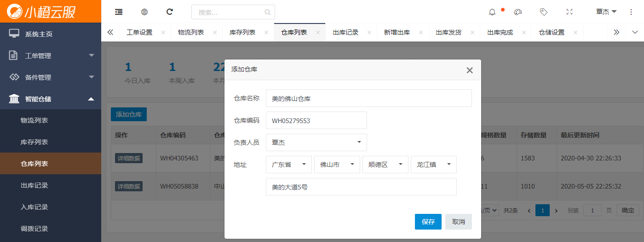Save the new warehouse with 保存
Viewport: 644px width, 242px height.
(x=428, y=222)
